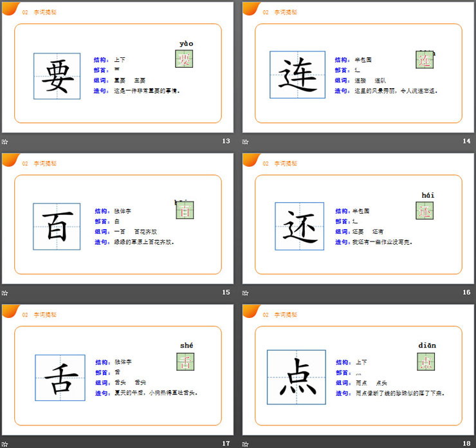The image size is (476, 448).
Task: Click the animation star icon under slide 16
Action: pos(246,293)
